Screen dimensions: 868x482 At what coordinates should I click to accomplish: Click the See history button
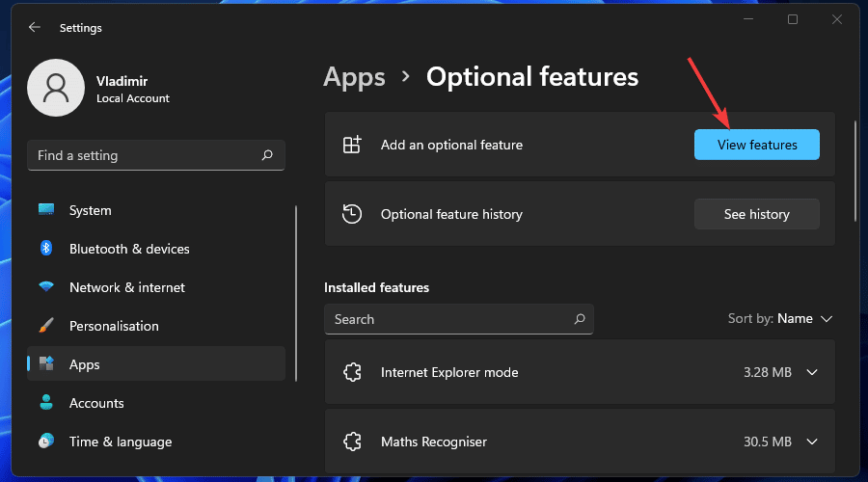click(x=757, y=214)
